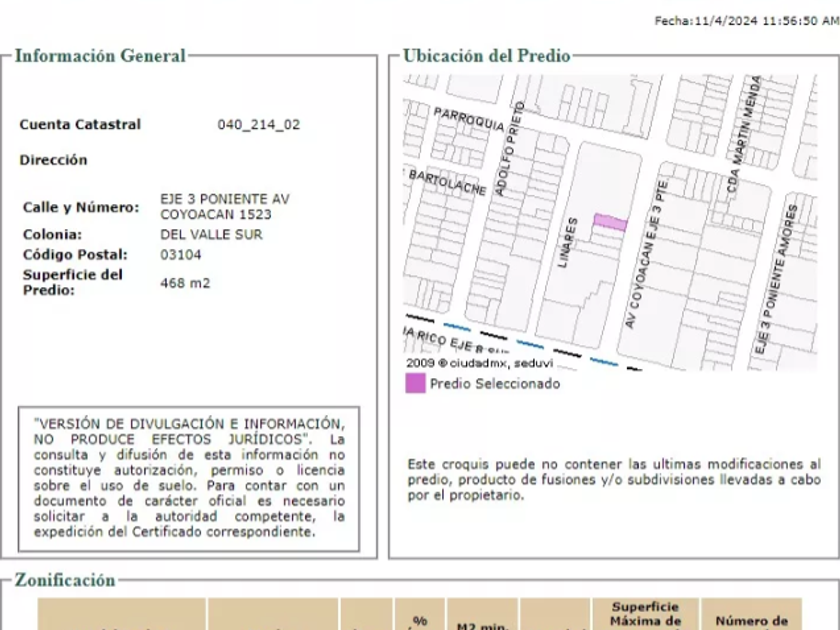This screenshot has height=630, width=840.
Task: Click the Superficie del Predio label
Action: 73,282
